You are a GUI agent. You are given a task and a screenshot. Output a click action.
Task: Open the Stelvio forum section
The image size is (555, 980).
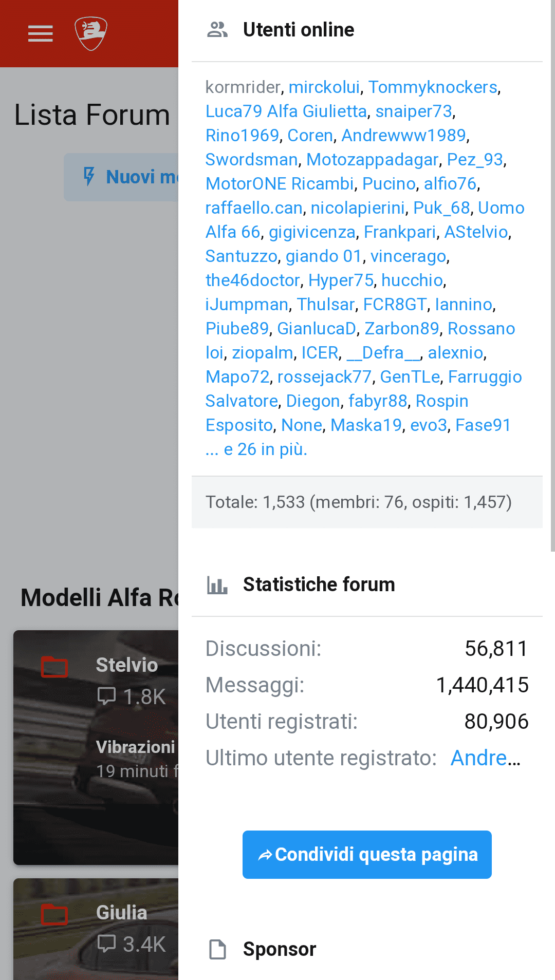click(x=126, y=665)
